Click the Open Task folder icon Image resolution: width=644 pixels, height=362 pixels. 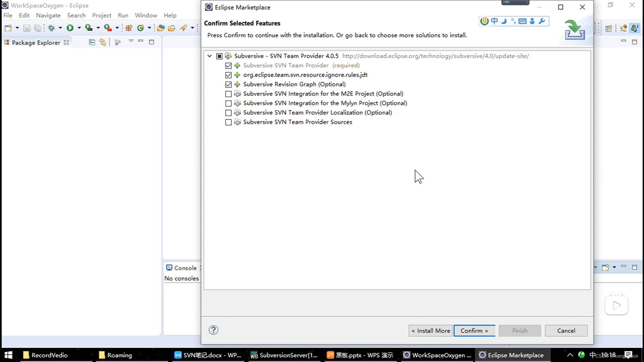[172, 28]
